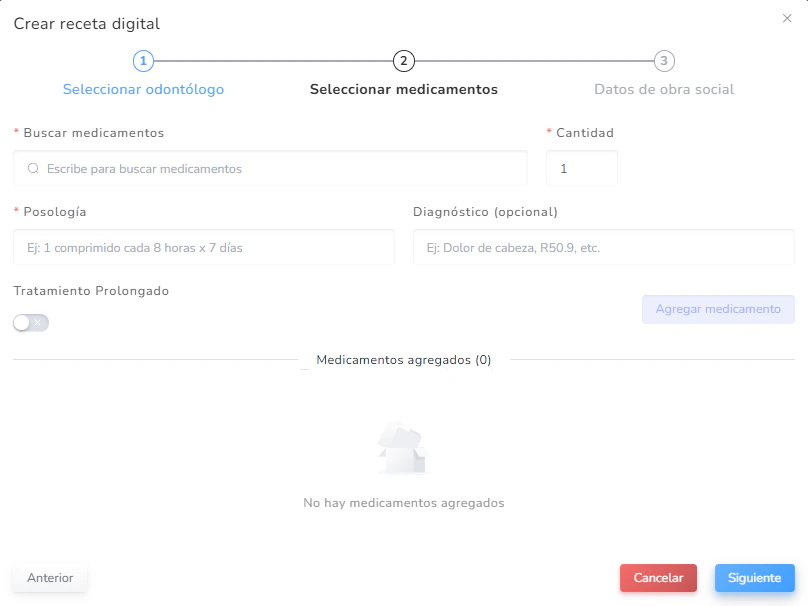The image size is (808, 606).
Task: Focus the Posología input field
Action: (204, 247)
